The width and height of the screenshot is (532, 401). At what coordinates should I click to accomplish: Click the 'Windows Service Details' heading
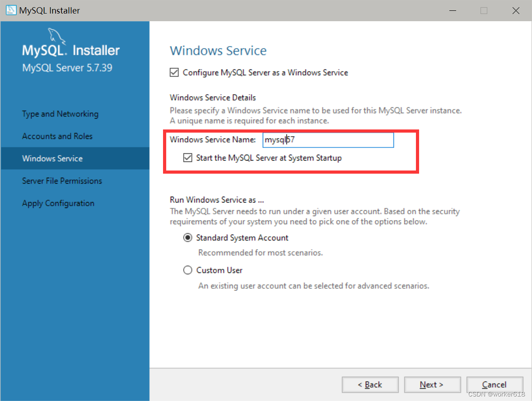click(x=213, y=97)
